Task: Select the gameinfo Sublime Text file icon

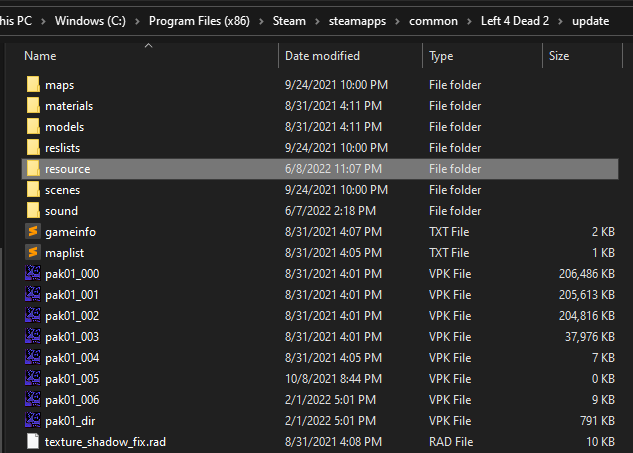Action: point(33,232)
